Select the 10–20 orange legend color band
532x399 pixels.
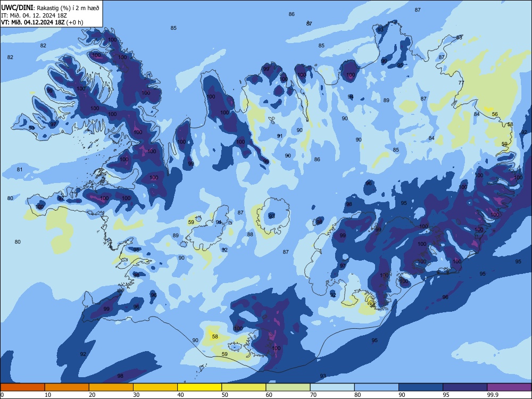point(67,387)
